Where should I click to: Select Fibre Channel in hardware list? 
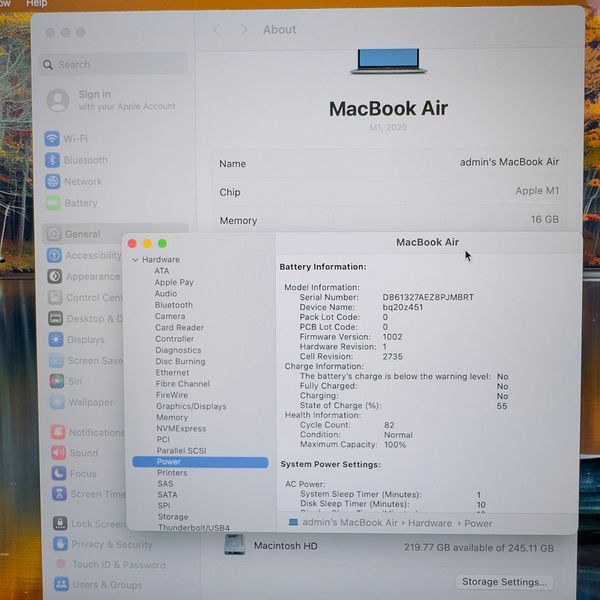point(183,383)
